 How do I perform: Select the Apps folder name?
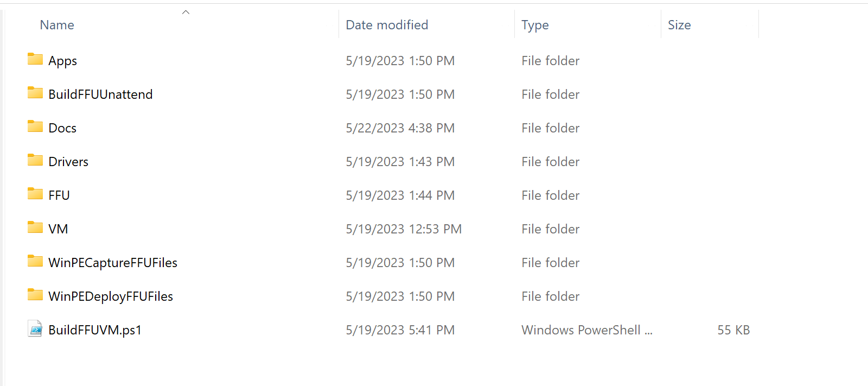62,60
